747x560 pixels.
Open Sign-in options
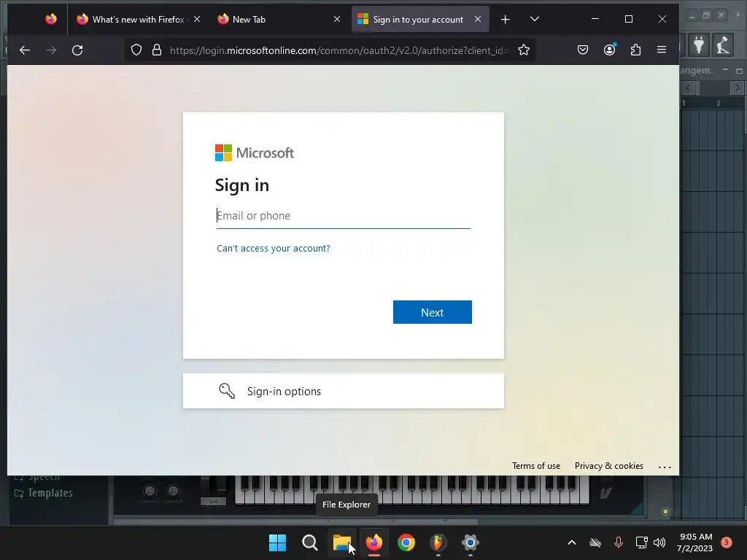[343, 391]
